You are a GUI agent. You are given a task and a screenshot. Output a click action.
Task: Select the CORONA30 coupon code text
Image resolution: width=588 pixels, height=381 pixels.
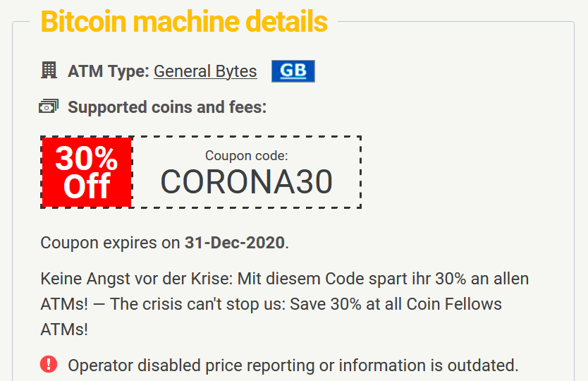[x=246, y=181]
